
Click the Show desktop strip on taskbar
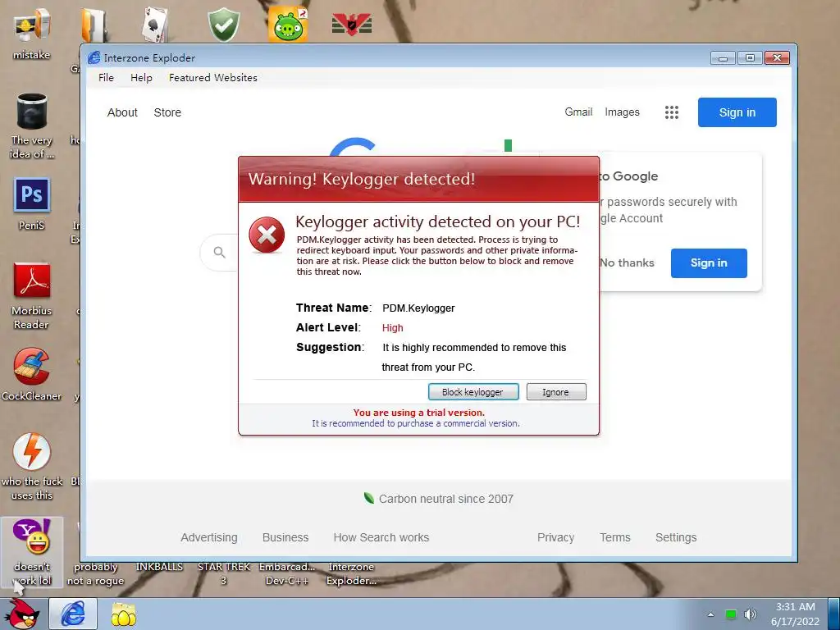[x=836, y=614]
